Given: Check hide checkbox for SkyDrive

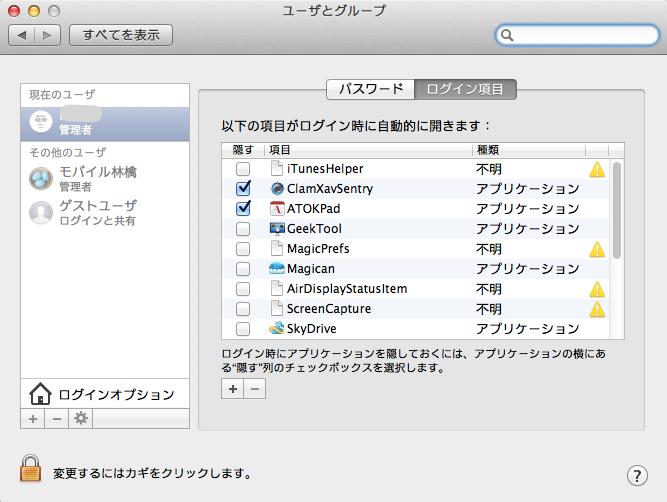Looking at the screenshot, I should coord(243,329).
